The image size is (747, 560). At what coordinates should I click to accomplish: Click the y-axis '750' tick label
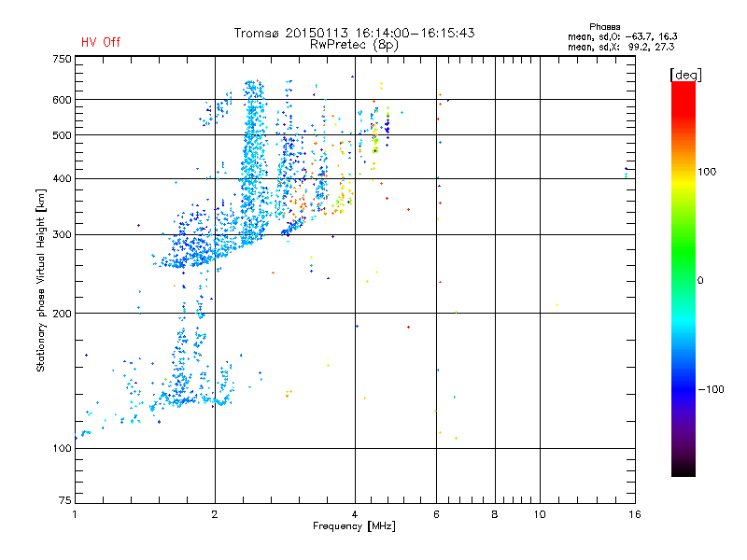62,59
